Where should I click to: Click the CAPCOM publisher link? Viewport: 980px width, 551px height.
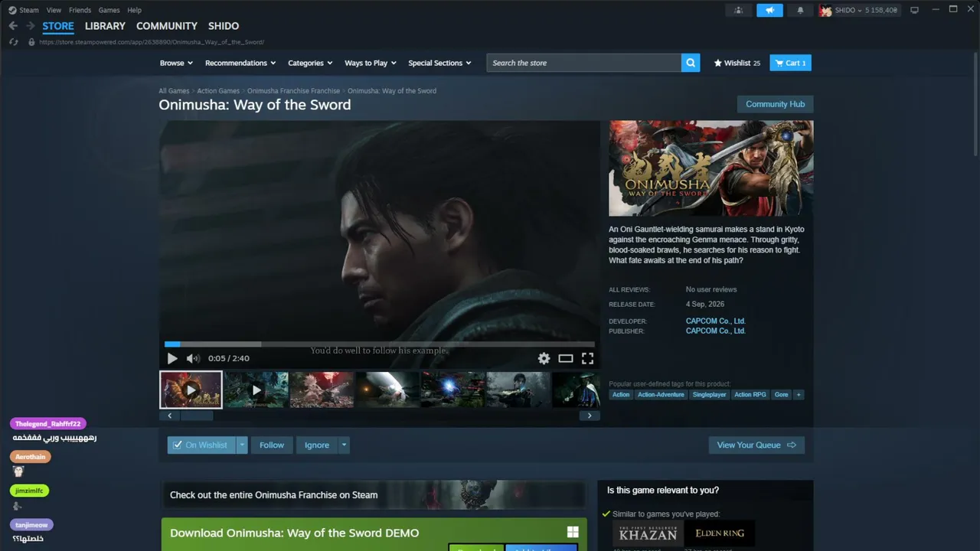click(716, 331)
